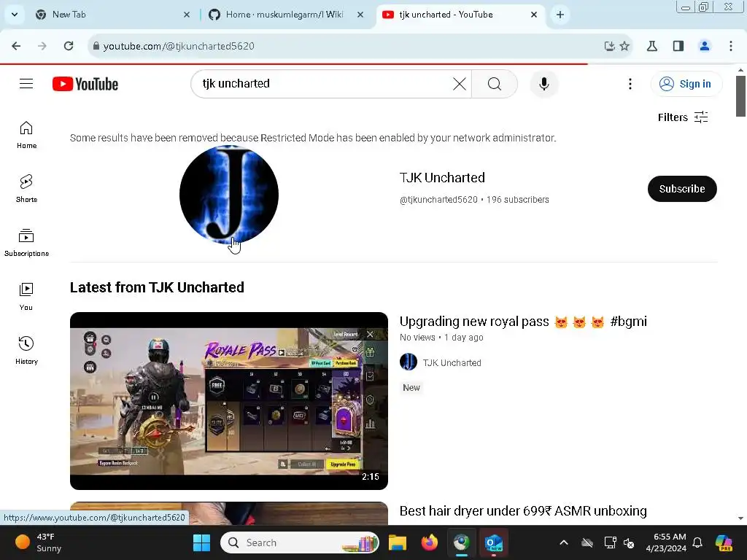
Task: Click the 'New' badge under the video
Action: (x=411, y=388)
